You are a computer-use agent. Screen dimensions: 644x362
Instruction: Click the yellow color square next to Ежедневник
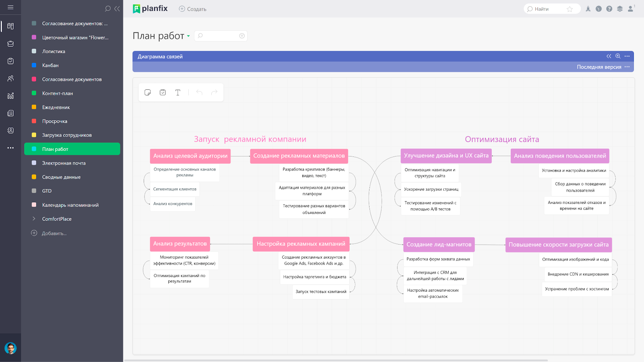(x=33, y=107)
